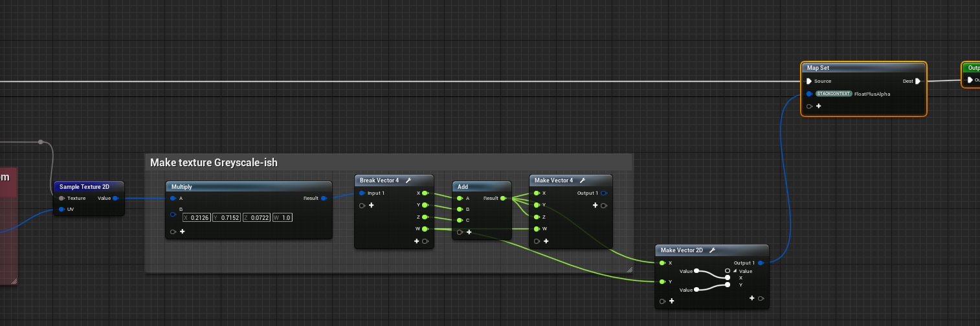Screen dimensions: 980x326
Task: Add a new pin on Map Set node
Action: pos(818,106)
